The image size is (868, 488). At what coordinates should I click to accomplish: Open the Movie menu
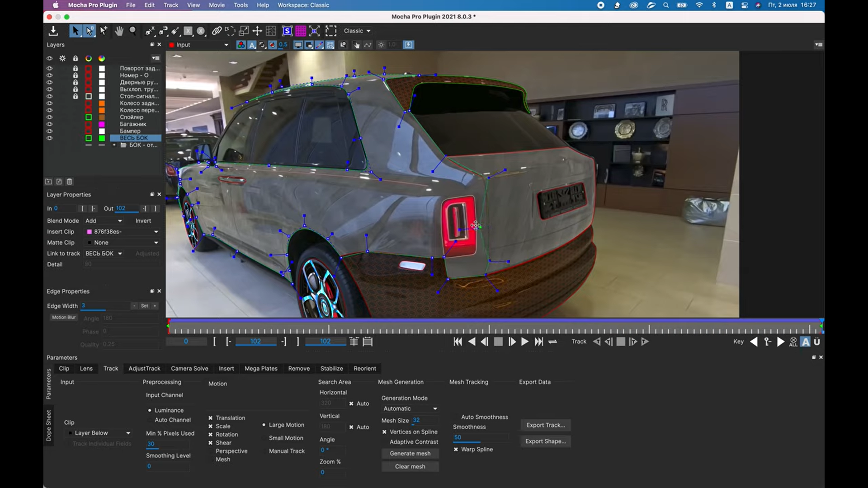point(217,5)
